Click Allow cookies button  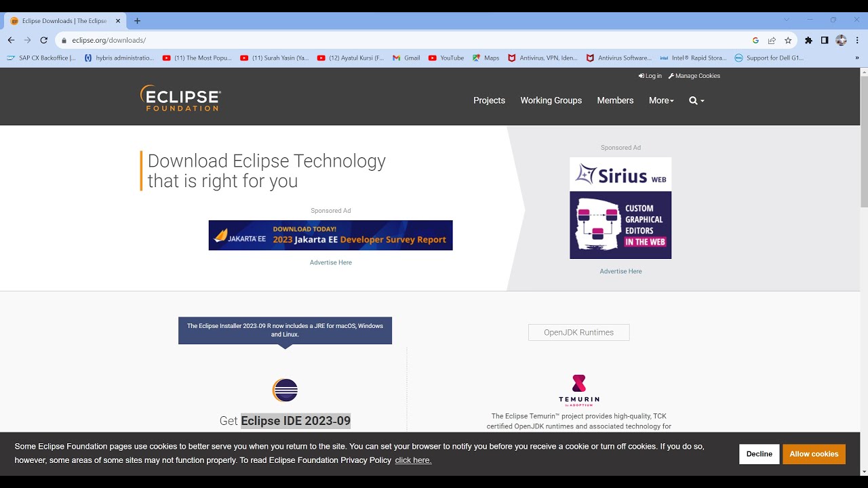[x=814, y=454]
